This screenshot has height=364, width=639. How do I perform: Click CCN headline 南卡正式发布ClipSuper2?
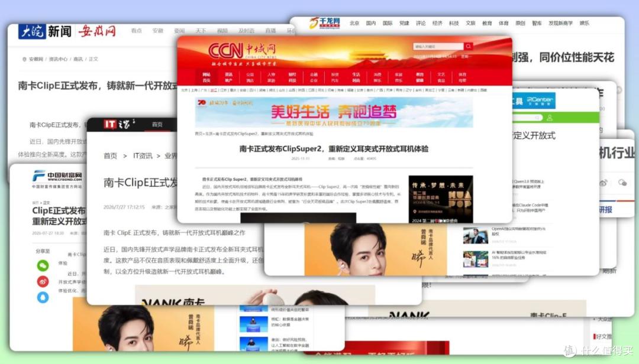point(334,149)
